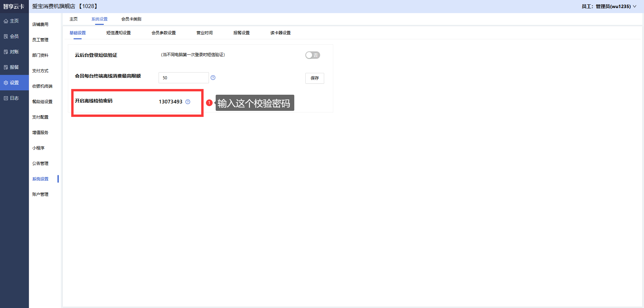Click the offline consumption limit input field
The height and width of the screenshot is (308, 644).
tap(183, 78)
